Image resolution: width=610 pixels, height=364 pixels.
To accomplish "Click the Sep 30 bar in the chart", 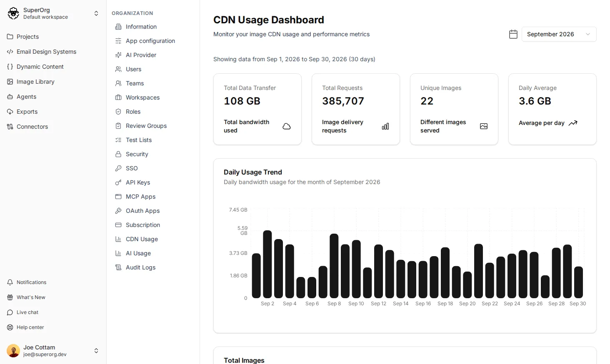I will click(578, 282).
